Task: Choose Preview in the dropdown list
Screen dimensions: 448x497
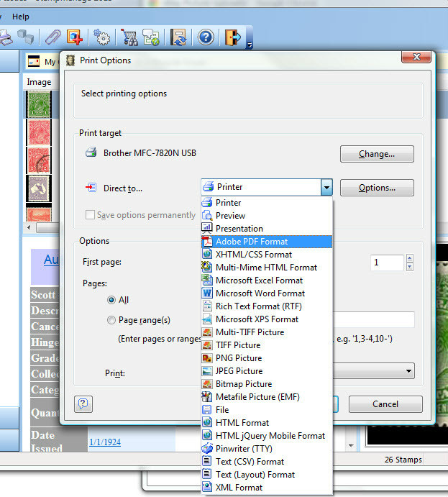Action: [x=267, y=216]
